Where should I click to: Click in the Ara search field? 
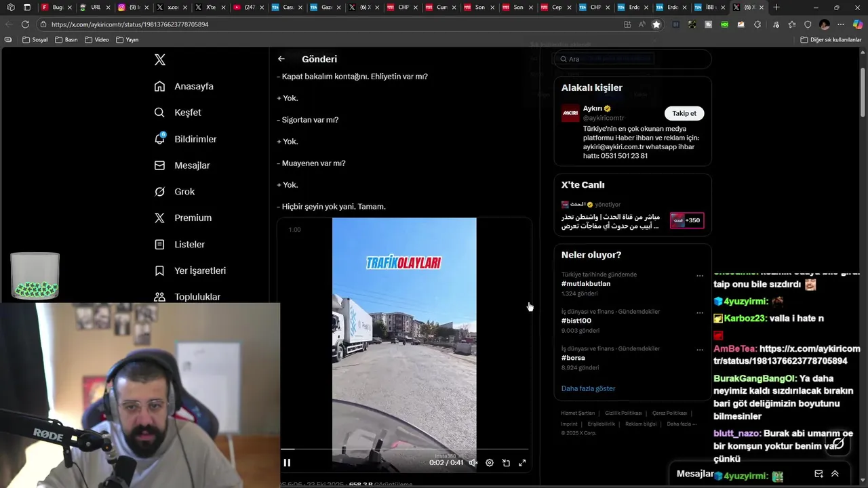[x=633, y=59]
